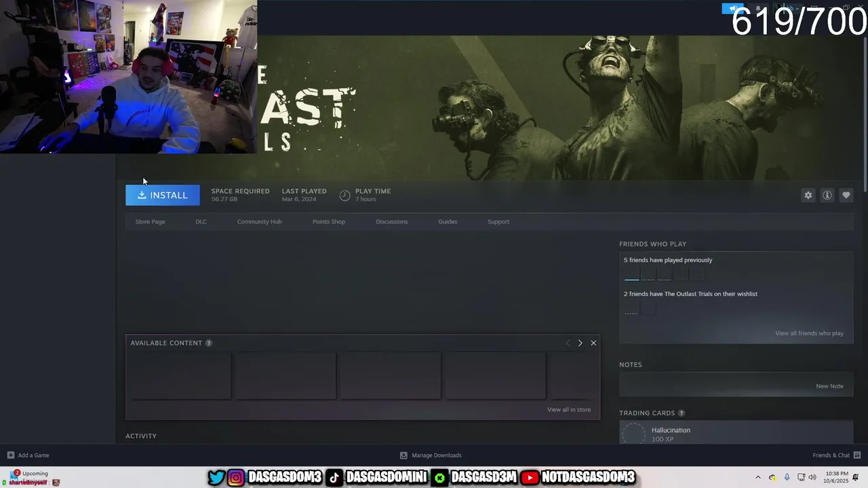
Task: Open the Store Page tab
Action: tap(150, 222)
